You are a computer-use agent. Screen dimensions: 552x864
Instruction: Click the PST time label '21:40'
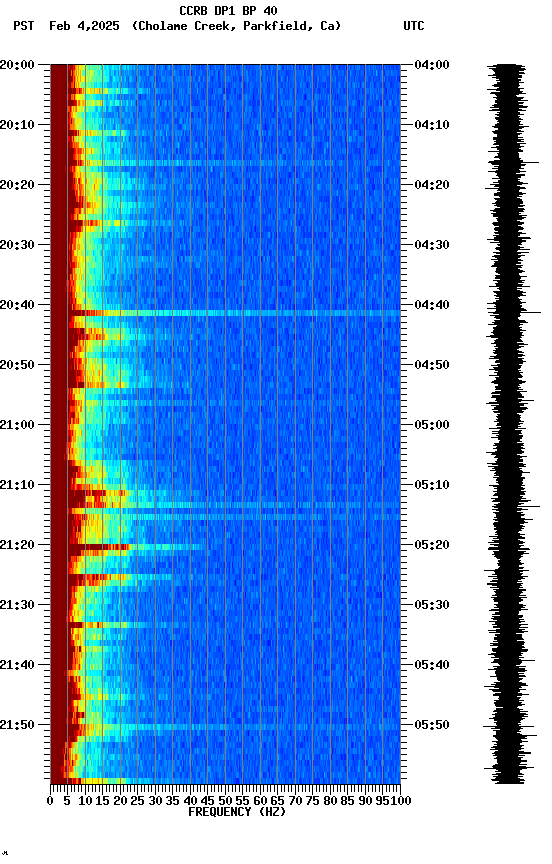17,665
